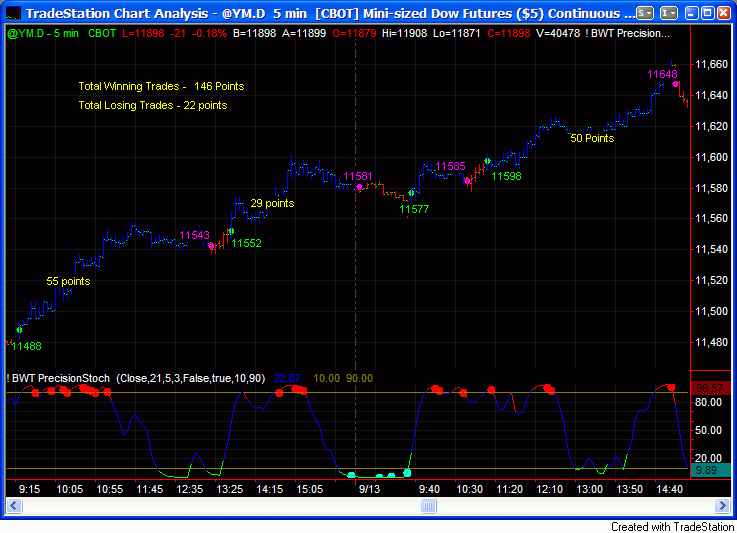Click the green '11598' price label
The image size is (737, 533).
click(506, 176)
